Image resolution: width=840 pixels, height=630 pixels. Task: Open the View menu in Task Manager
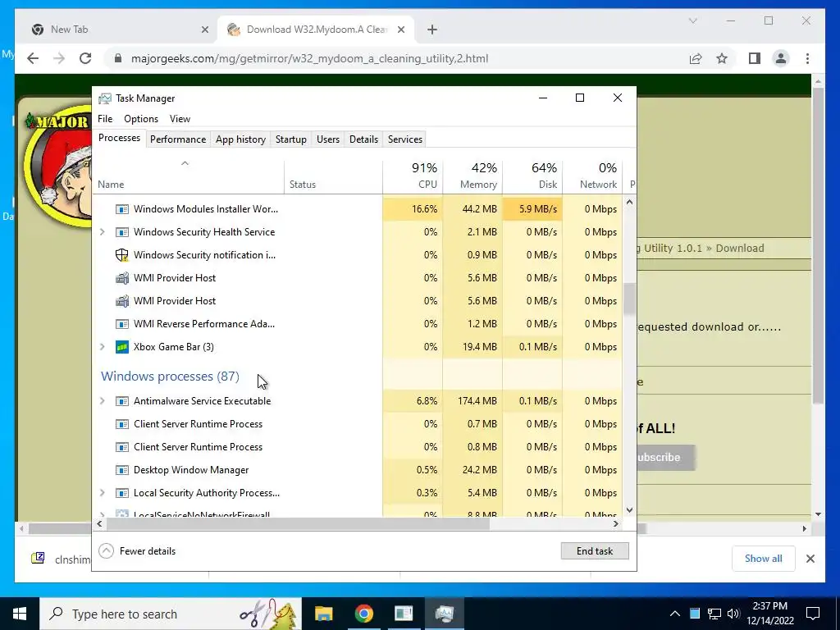click(180, 119)
